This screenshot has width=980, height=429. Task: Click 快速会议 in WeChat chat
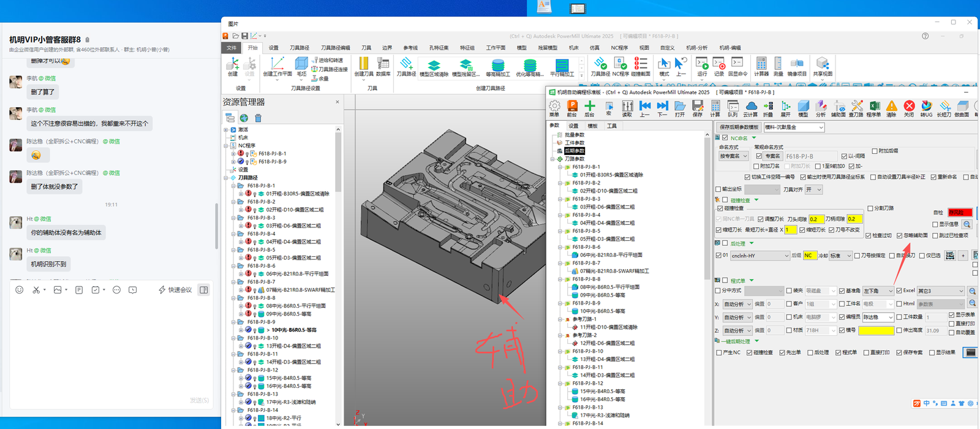coord(175,290)
